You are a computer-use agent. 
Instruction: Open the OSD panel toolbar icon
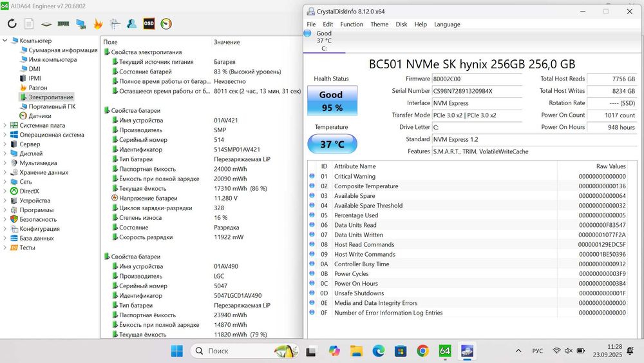149,24
